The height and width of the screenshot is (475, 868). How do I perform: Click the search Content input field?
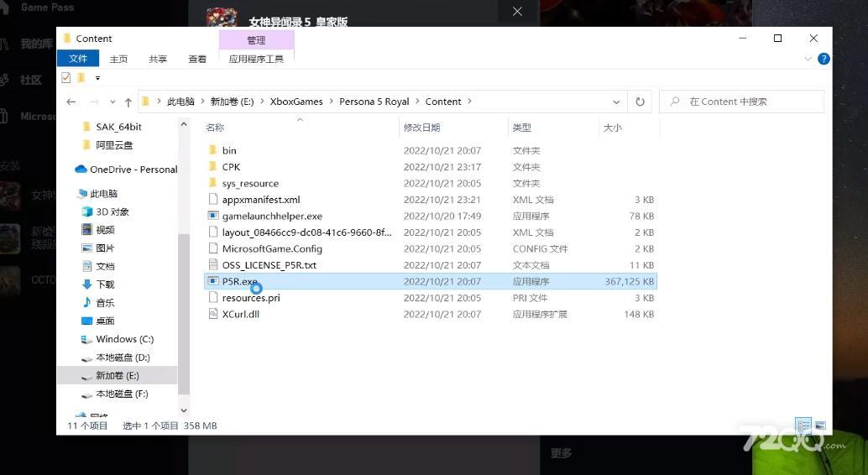741,102
